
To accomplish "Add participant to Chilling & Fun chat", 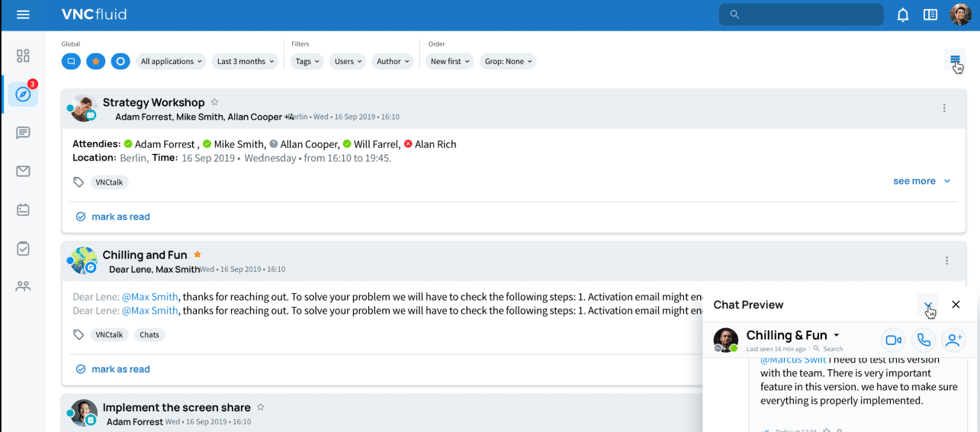I will (953, 340).
